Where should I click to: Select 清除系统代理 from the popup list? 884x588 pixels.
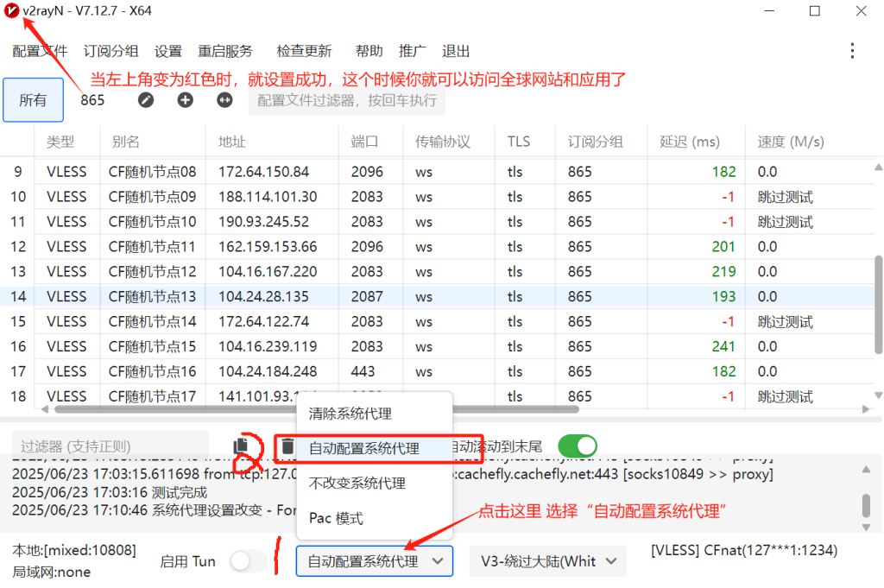point(375,414)
